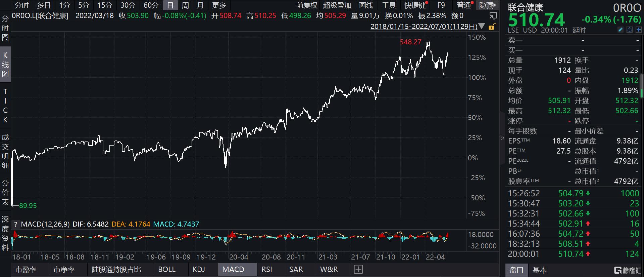Image resolution: width=644 pixels, height=277 pixels.
Task: Open the 画线 drawing tools
Action: (x=366, y=5)
